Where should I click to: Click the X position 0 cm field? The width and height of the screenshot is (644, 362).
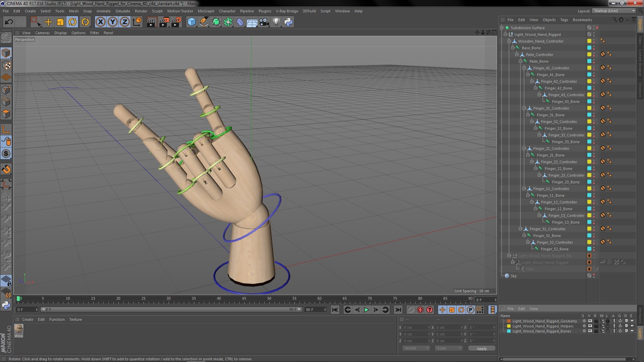click(416, 327)
